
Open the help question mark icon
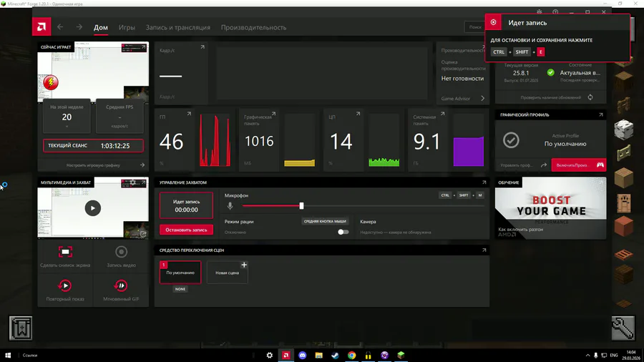[x=555, y=12]
